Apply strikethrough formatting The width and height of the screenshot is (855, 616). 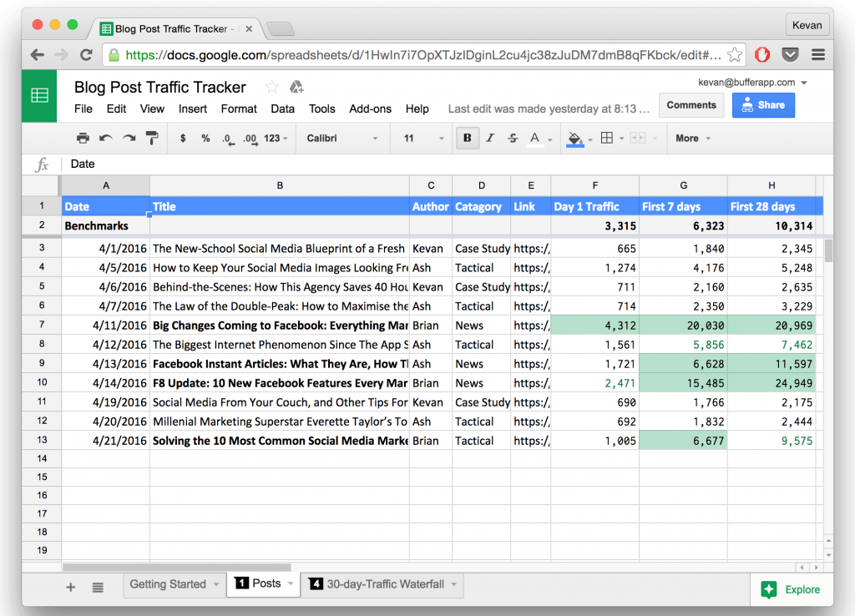(x=513, y=138)
